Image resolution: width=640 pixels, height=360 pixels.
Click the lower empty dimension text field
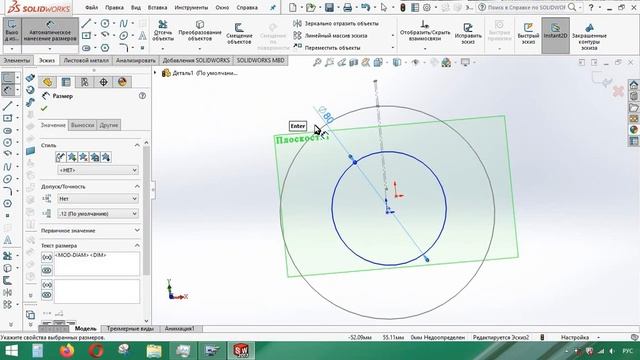97,291
